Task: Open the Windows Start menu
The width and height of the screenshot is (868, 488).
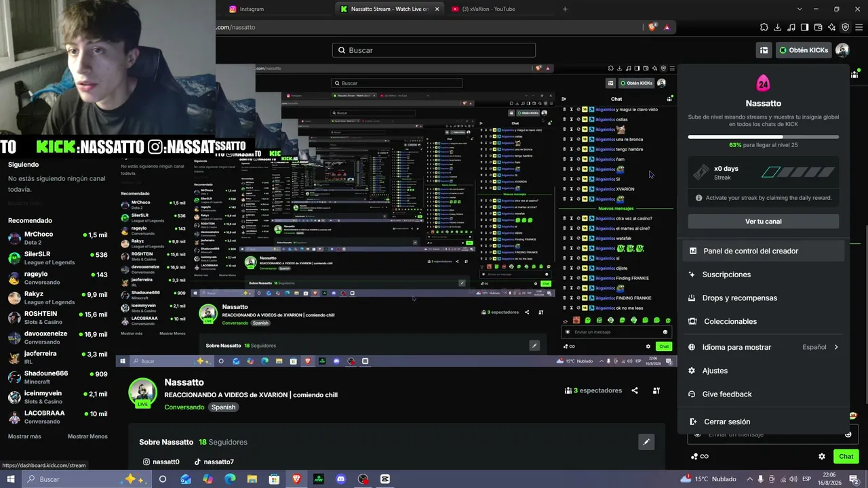Action: (10, 479)
